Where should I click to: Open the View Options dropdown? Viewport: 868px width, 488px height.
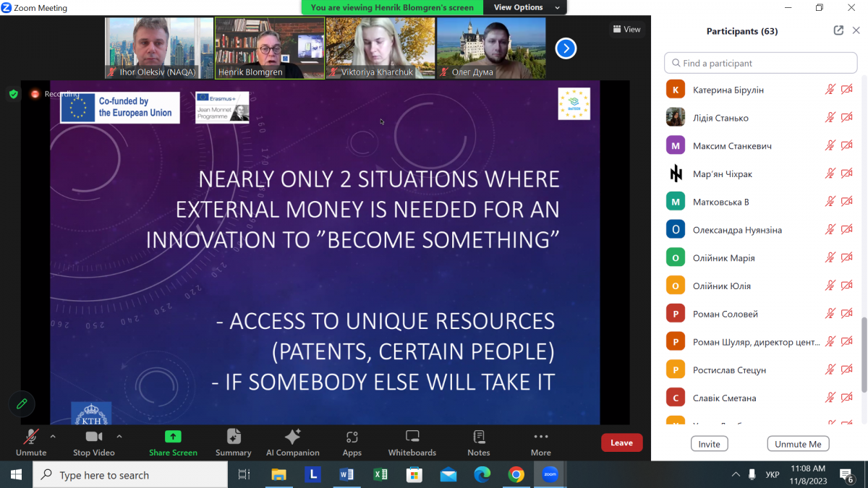coord(527,7)
